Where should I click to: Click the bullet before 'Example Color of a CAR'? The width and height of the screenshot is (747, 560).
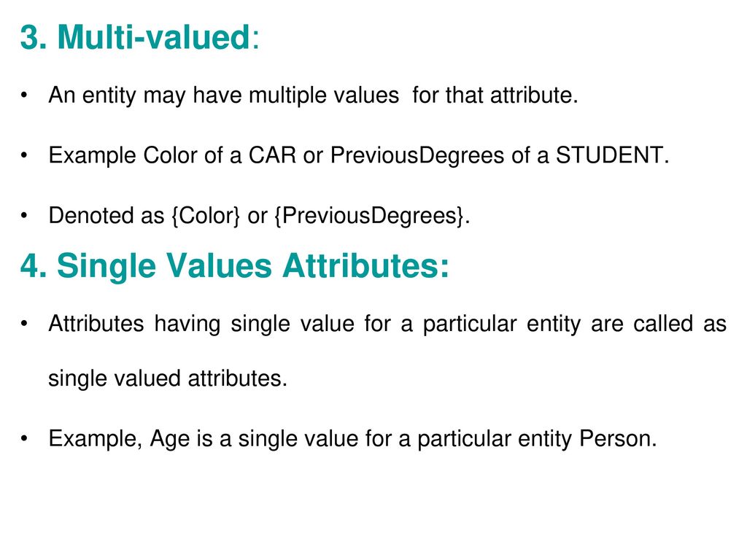click(24, 155)
